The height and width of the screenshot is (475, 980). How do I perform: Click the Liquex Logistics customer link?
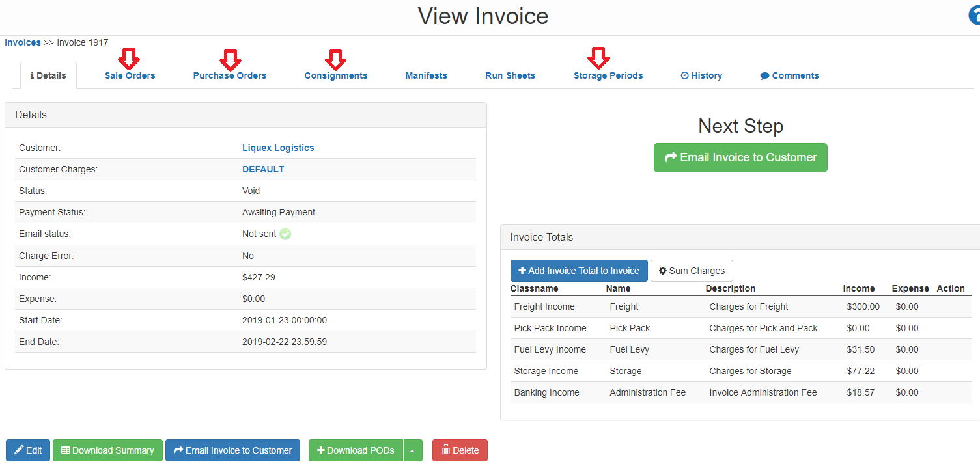[x=278, y=148]
